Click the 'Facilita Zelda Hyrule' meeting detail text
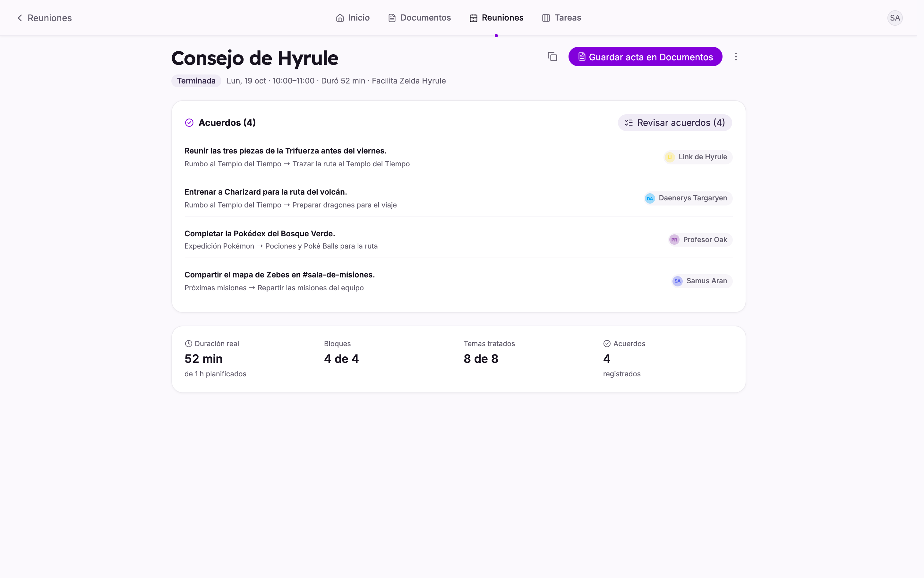 [408, 81]
